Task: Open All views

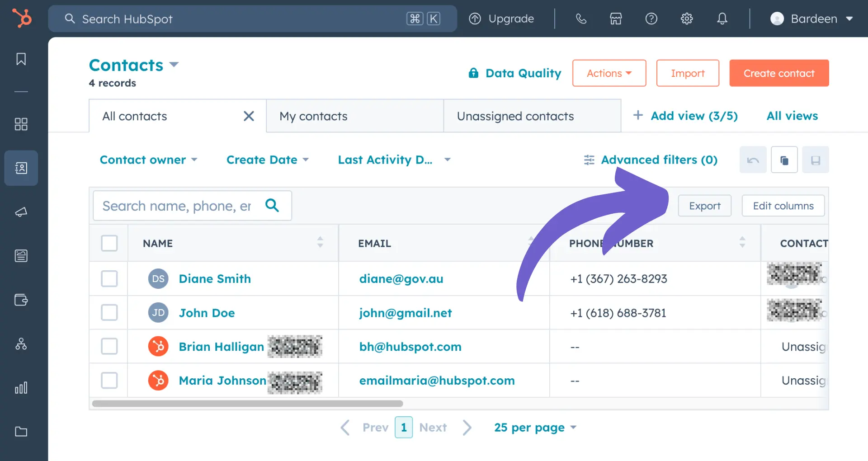Action: pyautogui.click(x=792, y=116)
